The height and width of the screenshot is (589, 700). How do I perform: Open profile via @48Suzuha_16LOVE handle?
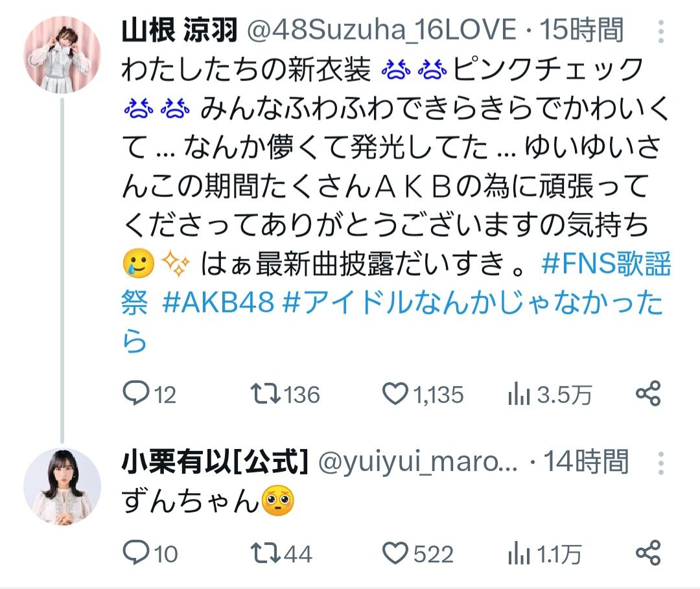(x=382, y=30)
